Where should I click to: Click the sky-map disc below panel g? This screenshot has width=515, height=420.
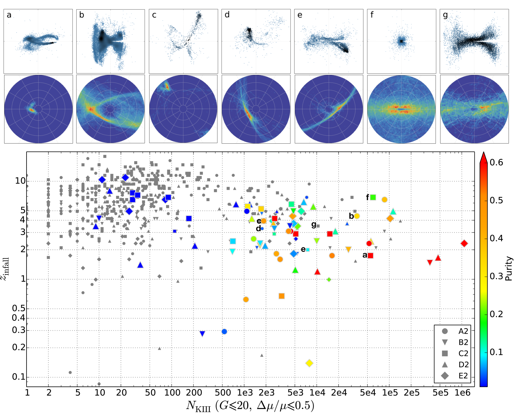click(x=474, y=109)
